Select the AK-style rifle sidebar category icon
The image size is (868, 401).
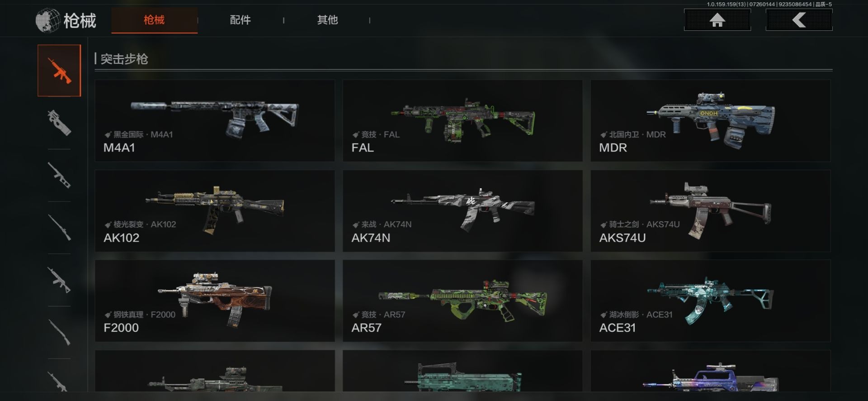point(59,280)
